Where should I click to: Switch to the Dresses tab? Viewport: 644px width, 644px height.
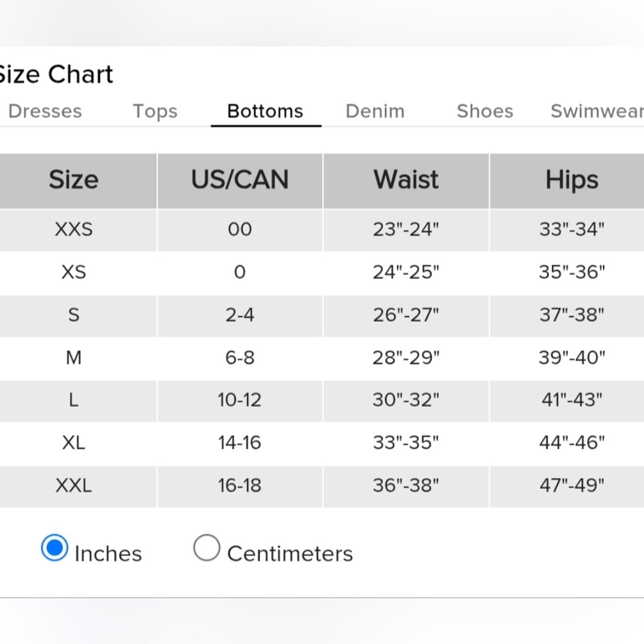click(x=45, y=111)
